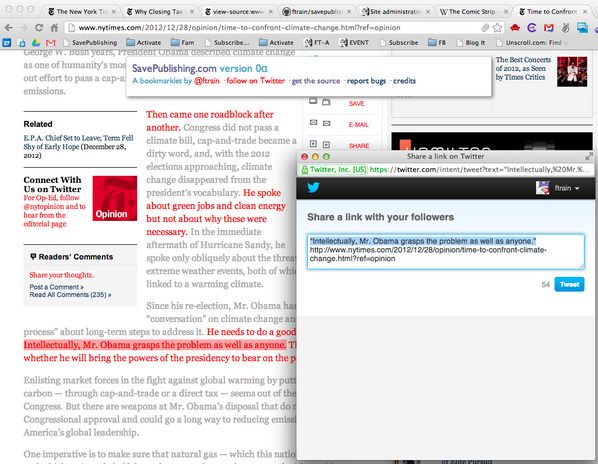Open the Google Calendar bookmark icon
This screenshot has width=598, height=464.
point(6,43)
